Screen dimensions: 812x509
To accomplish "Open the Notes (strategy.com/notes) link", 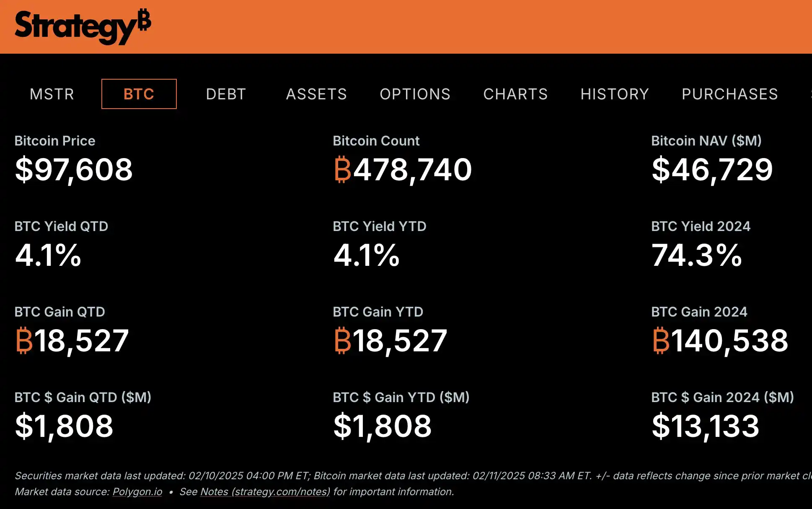I will click(265, 491).
